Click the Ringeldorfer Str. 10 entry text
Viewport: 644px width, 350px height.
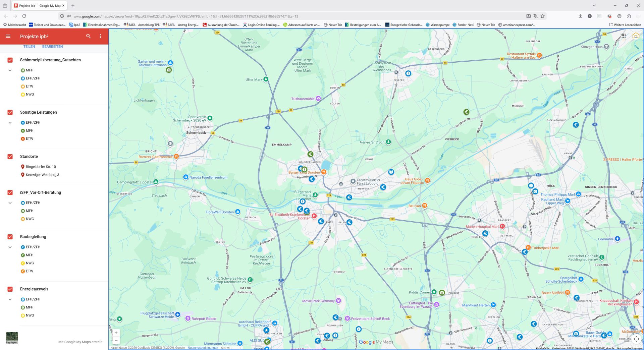41,167
